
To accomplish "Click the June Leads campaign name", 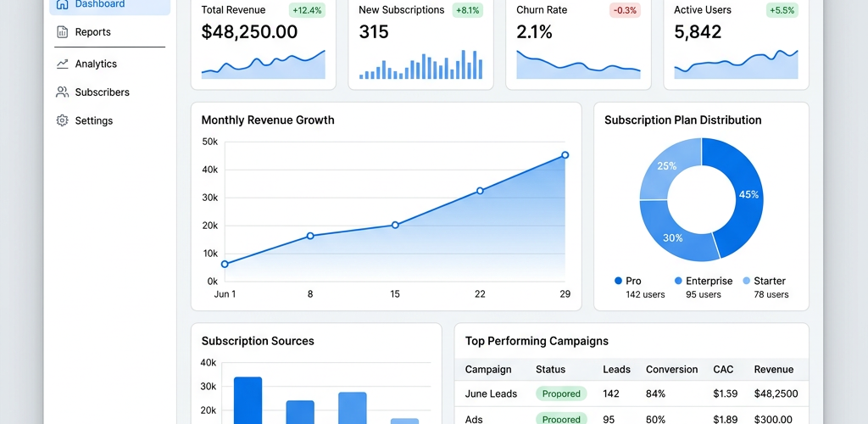I will click(x=491, y=393).
